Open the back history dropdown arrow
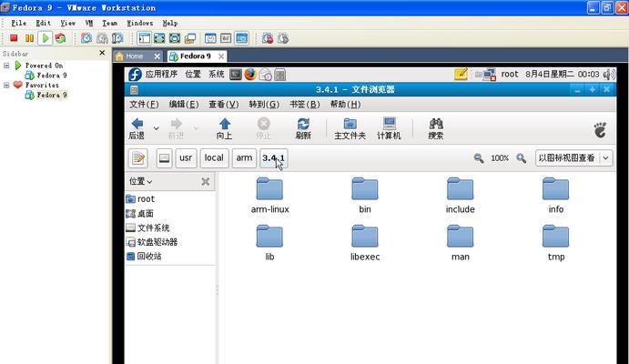This screenshot has height=364, width=629. click(x=156, y=128)
